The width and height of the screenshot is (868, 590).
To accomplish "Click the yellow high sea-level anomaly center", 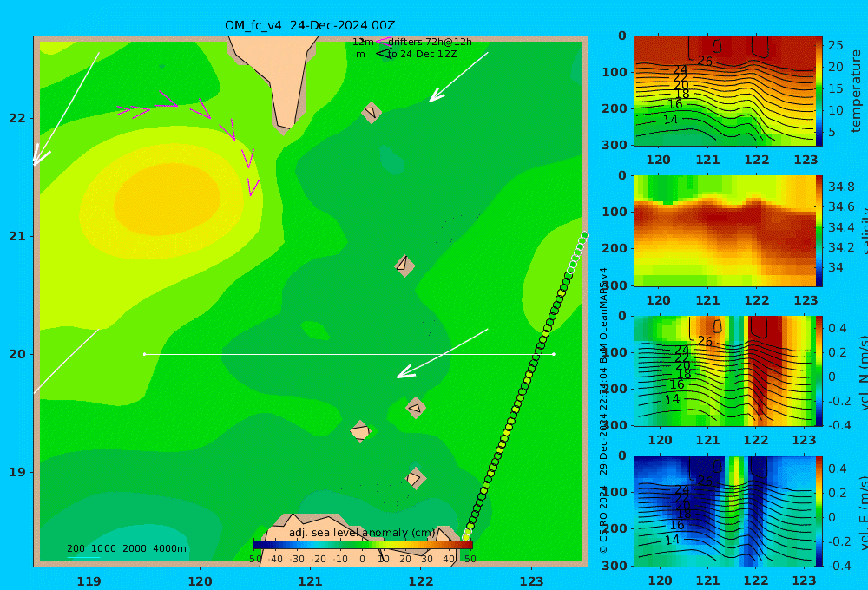I will point(168,200).
